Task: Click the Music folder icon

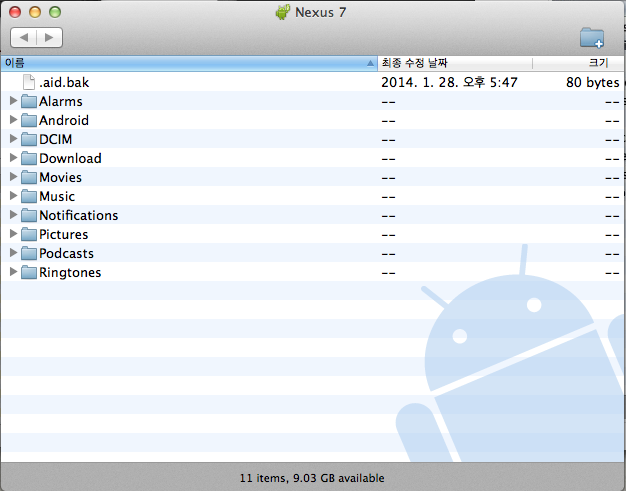Action: [x=29, y=196]
